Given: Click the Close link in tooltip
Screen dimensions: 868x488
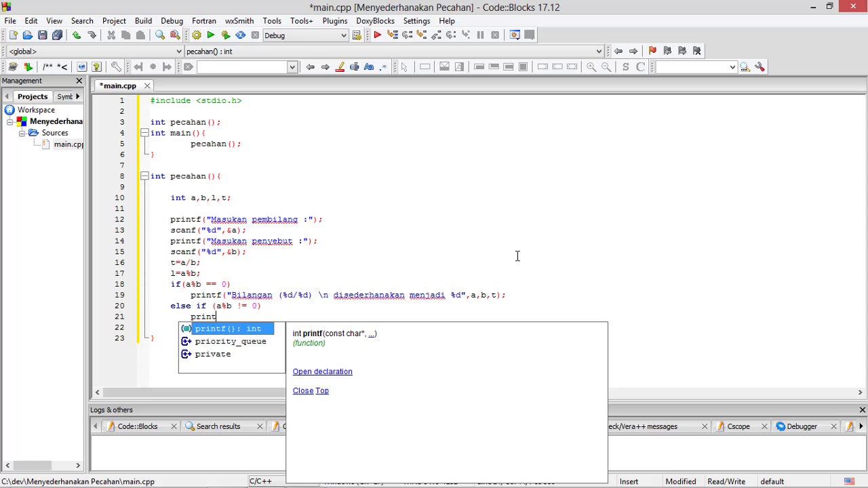Looking at the screenshot, I should coord(303,390).
